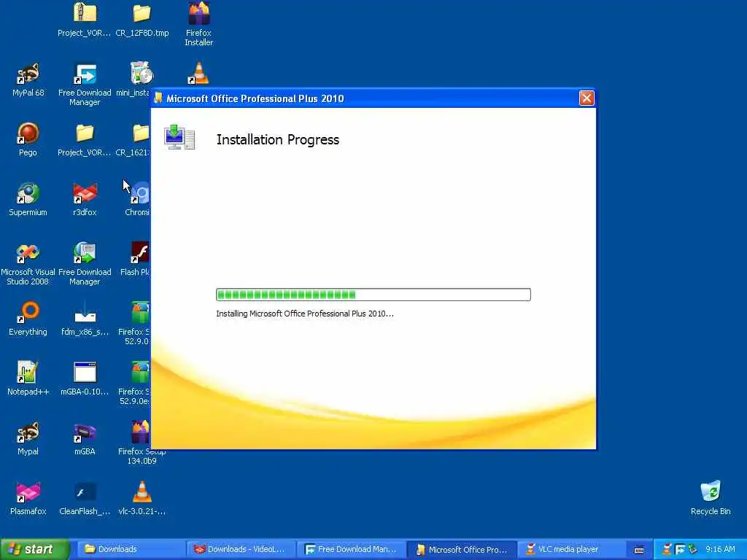Select the Everything search desktop shortcut
This screenshot has width=747, height=560.
(x=28, y=312)
